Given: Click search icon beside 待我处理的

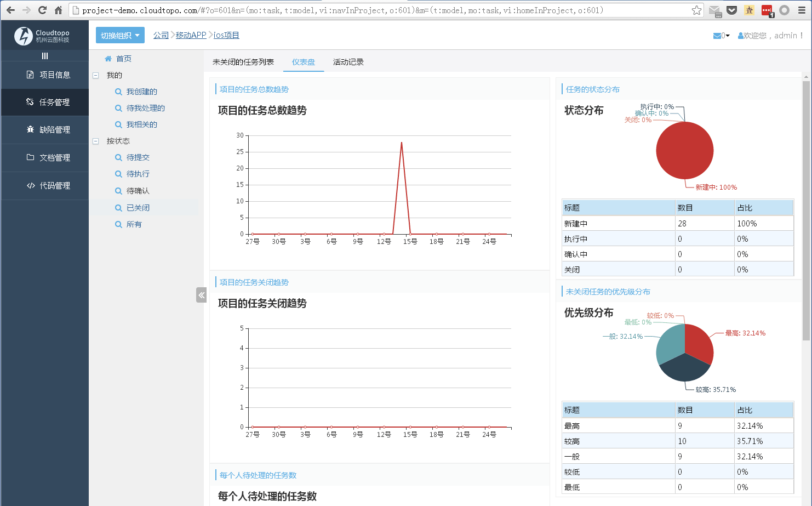Looking at the screenshot, I should (x=118, y=108).
